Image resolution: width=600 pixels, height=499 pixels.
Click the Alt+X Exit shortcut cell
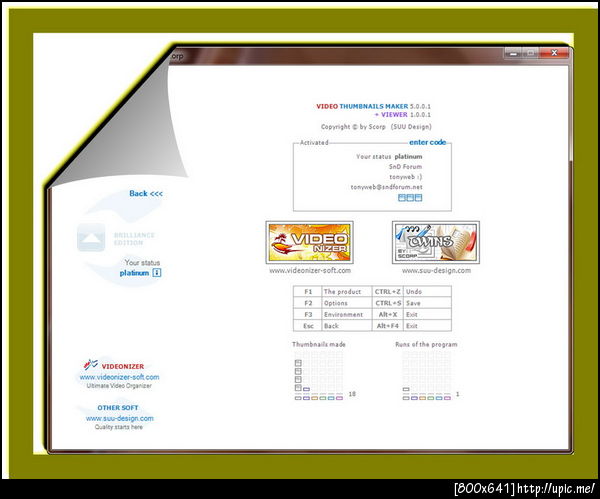[x=412, y=315]
